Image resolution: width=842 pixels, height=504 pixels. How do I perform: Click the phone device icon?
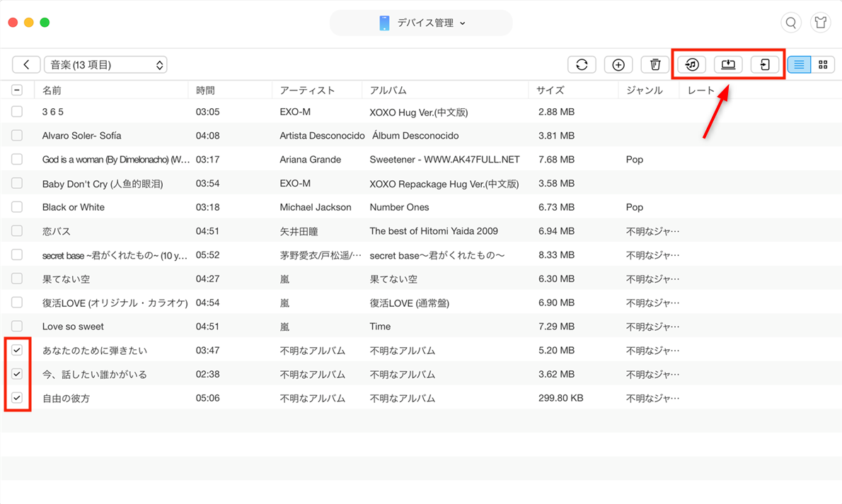384,23
